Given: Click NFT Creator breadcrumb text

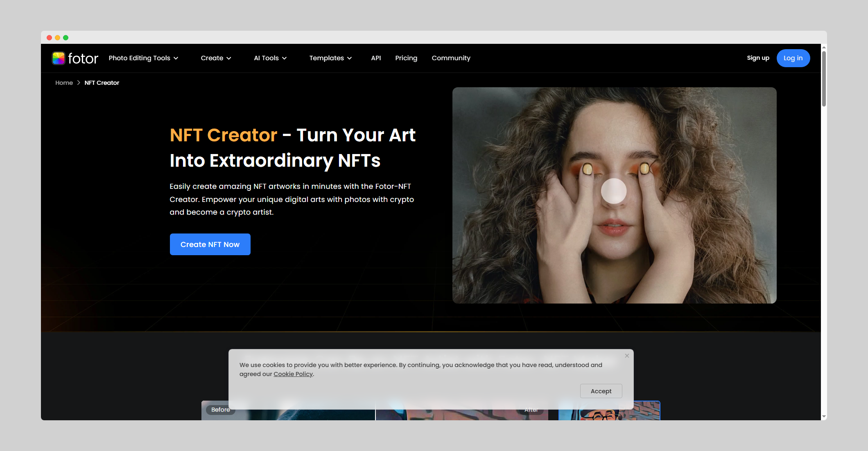Looking at the screenshot, I should point(102,83).
